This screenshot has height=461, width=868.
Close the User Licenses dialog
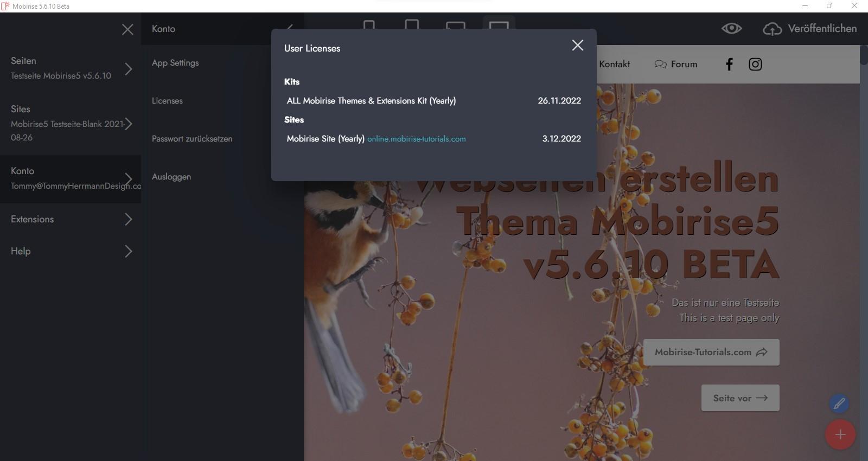coord(578,45)
